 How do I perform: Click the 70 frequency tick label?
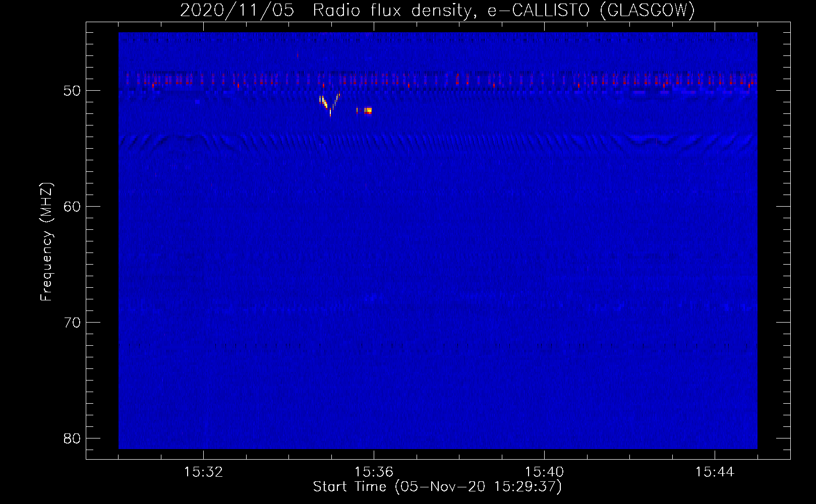pos(72,323)
